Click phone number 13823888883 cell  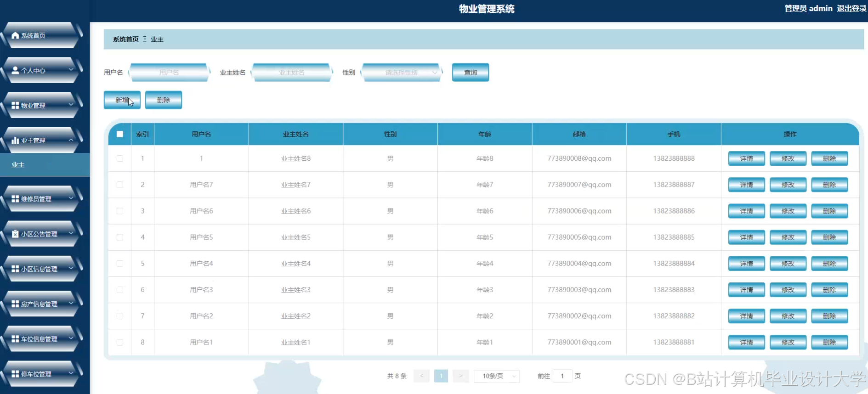tap(674, 290)
